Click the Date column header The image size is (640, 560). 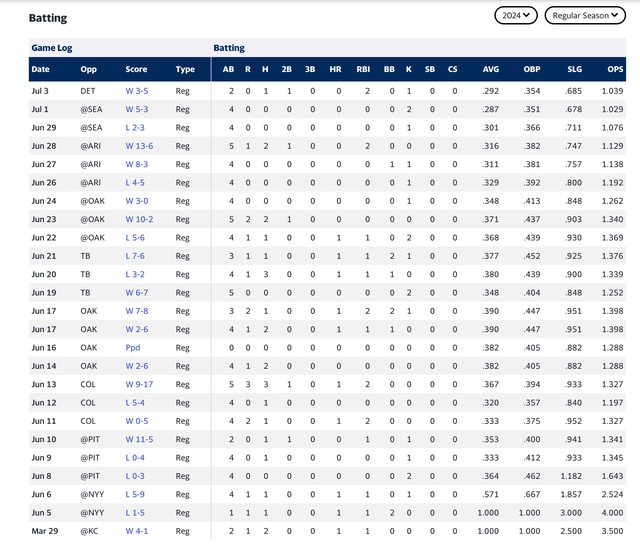coord(40,70)
